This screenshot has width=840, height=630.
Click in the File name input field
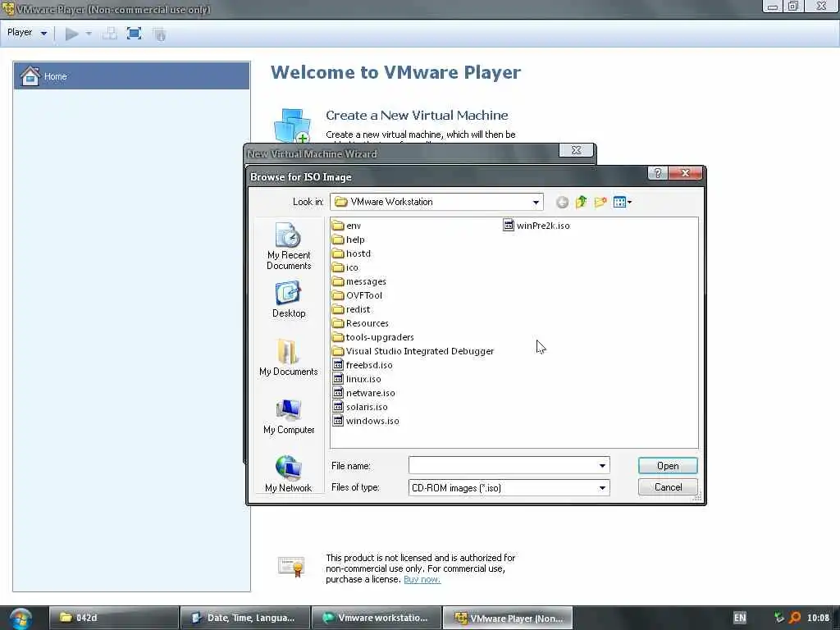[502, 466]
